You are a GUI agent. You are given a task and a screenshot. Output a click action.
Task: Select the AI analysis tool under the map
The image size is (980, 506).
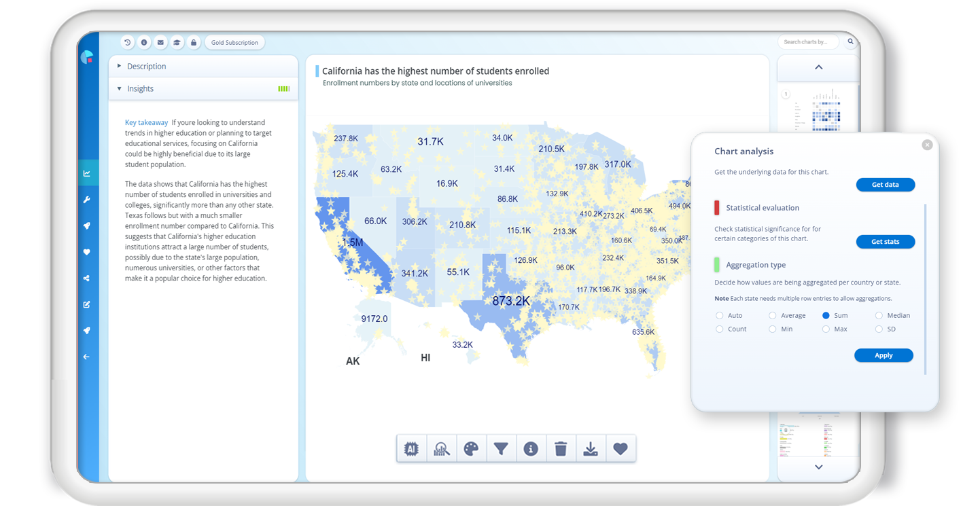[411, 448]
